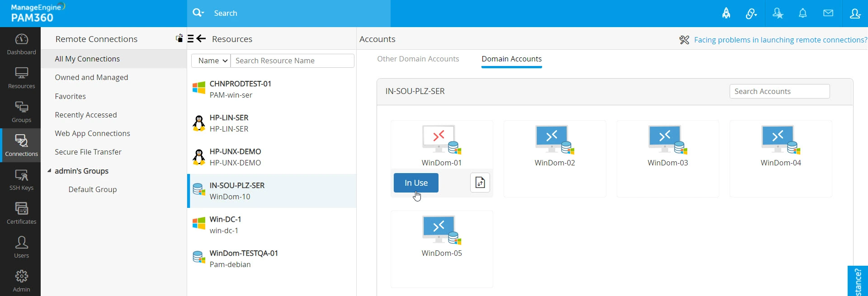Open the Dashboard sidebar icon

point(21,44)
